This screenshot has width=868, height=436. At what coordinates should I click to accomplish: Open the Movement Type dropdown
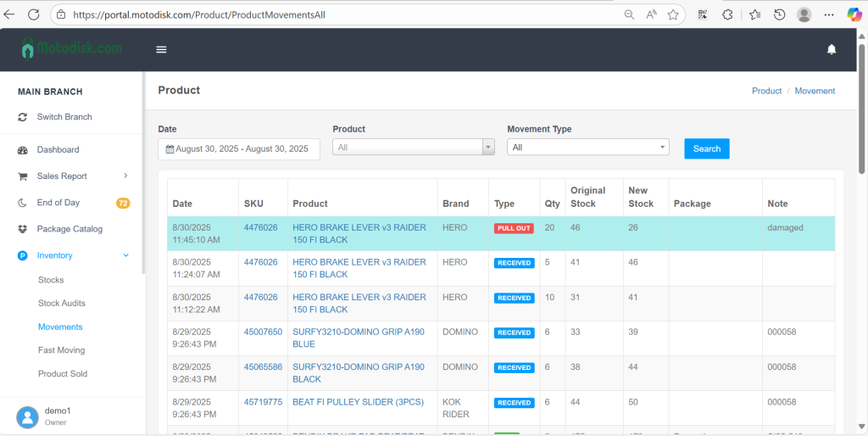[x=587, y=148]
